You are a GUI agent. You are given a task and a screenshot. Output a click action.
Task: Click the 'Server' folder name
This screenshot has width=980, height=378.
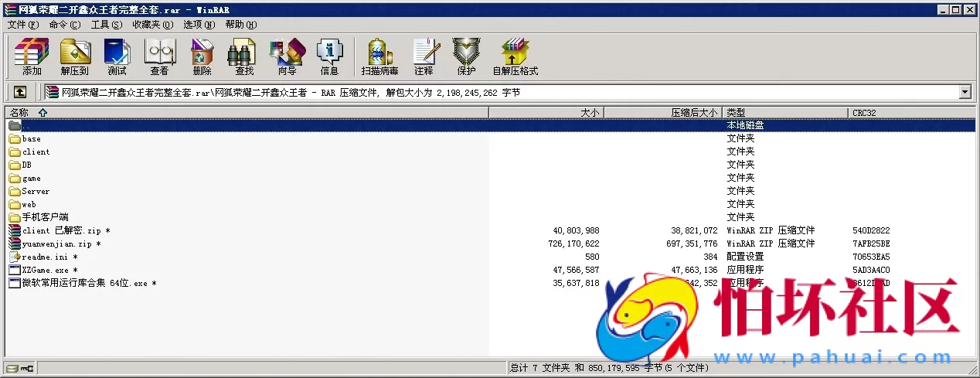point(36,192)
